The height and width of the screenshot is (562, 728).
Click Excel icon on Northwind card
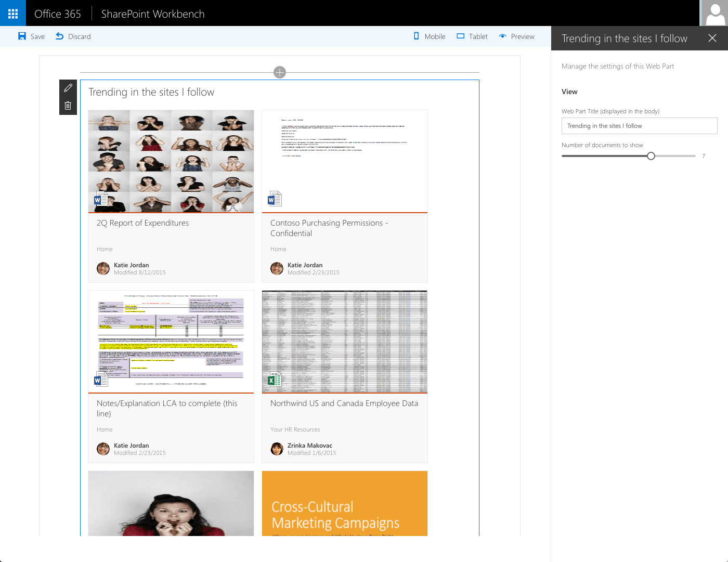point(275,380)
